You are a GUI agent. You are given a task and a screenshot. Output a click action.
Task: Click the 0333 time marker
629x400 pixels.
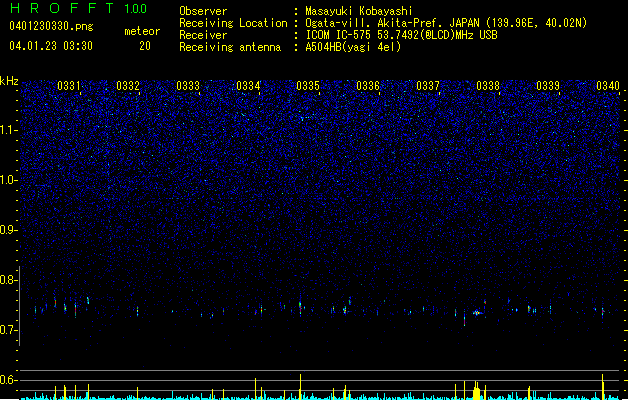(188, 85)
